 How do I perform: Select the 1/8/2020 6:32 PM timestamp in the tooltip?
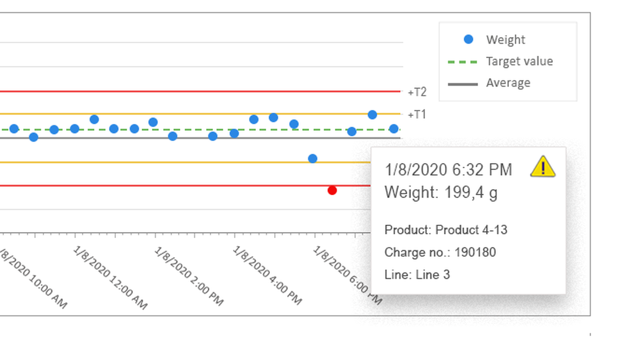448,170
